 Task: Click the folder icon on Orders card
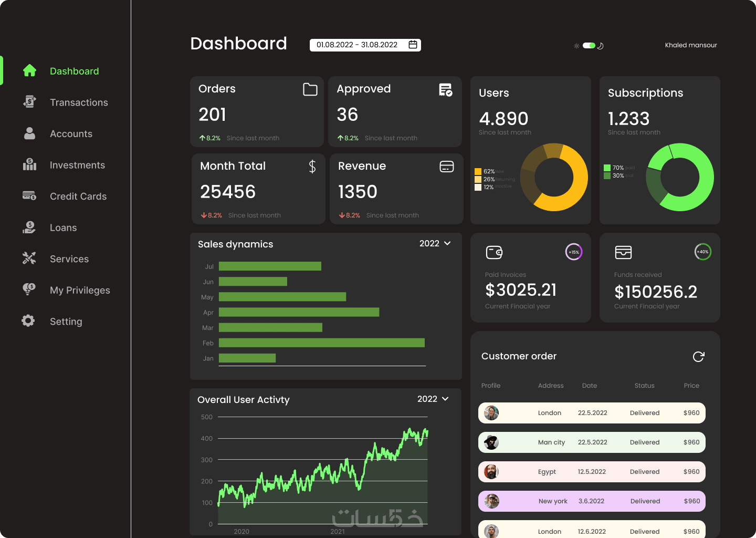click(310, 89)
